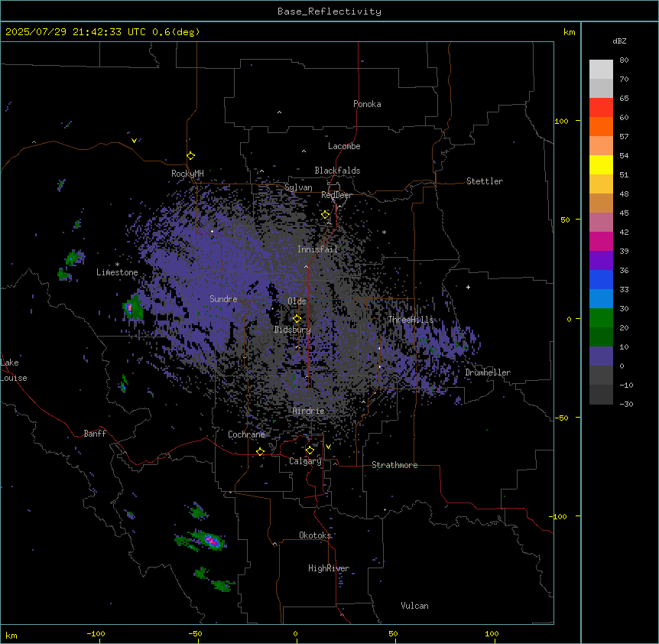Click the ThreeHills label
This screenshot has height=644, width=659.
click(x=411, y=320)
